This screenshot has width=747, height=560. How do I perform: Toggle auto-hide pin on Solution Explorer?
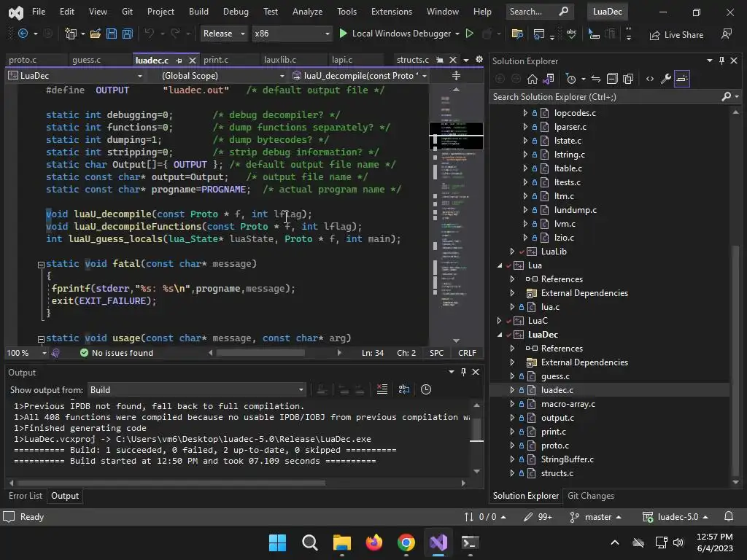pyautogui.click(x=721, y=61)
